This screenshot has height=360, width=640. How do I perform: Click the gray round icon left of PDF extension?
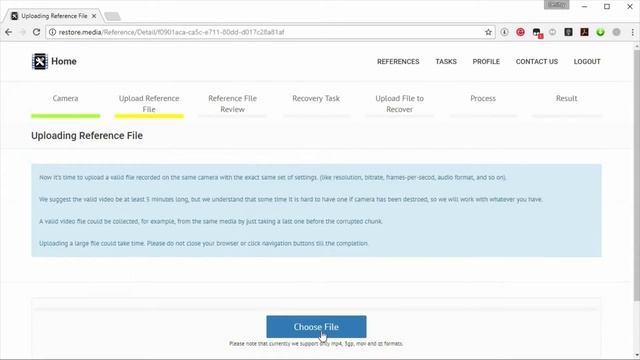coord(553,32)
